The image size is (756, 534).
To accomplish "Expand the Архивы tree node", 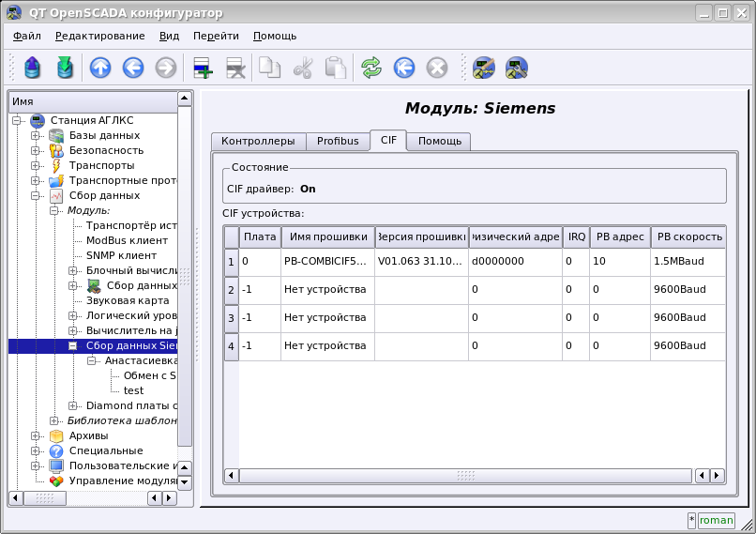I will pos(36,435).
